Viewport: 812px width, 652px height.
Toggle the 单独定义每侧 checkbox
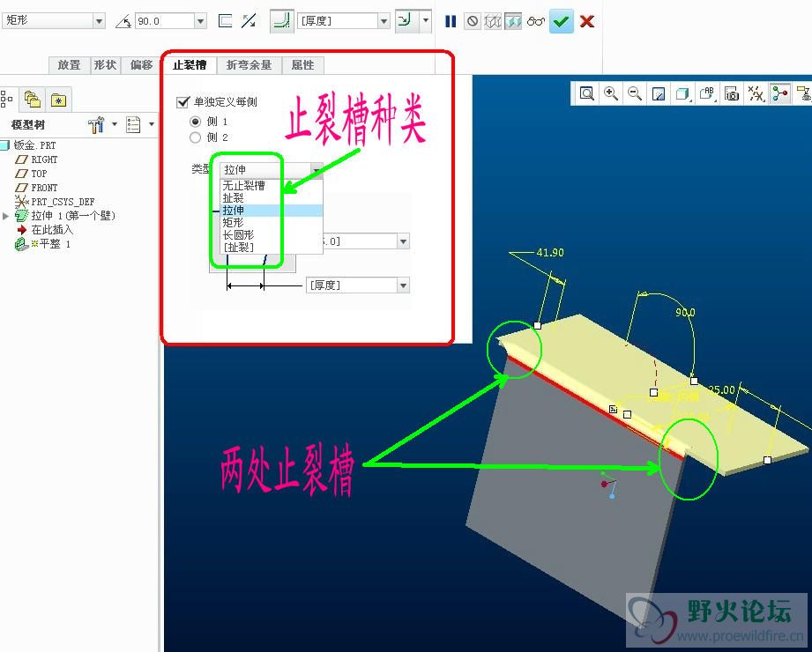[x=183, y=102]
